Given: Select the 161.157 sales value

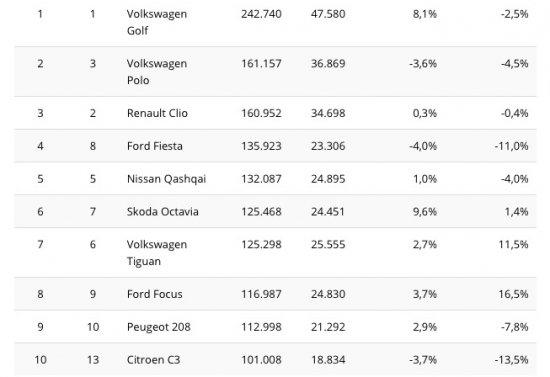Looking at the screenshot, I should pyautogui.click(x=261, y=63).
